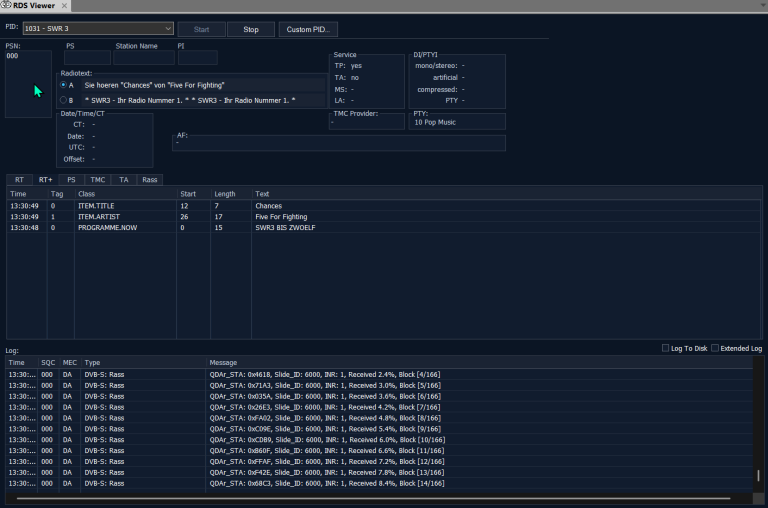This screenshot has width=768, height=508.
Task: Select log row with Block [14/166]
Action: pyautogui.click(x=379, y=483)
